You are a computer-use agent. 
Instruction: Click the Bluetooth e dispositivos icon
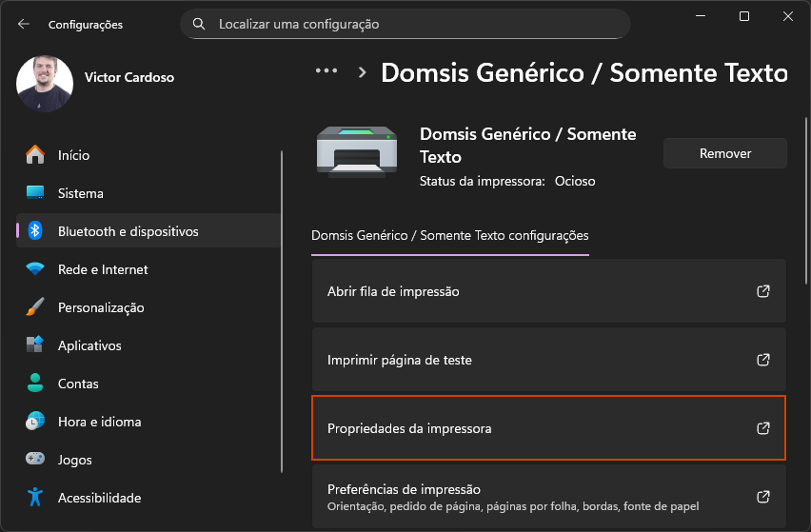point(35,231)
